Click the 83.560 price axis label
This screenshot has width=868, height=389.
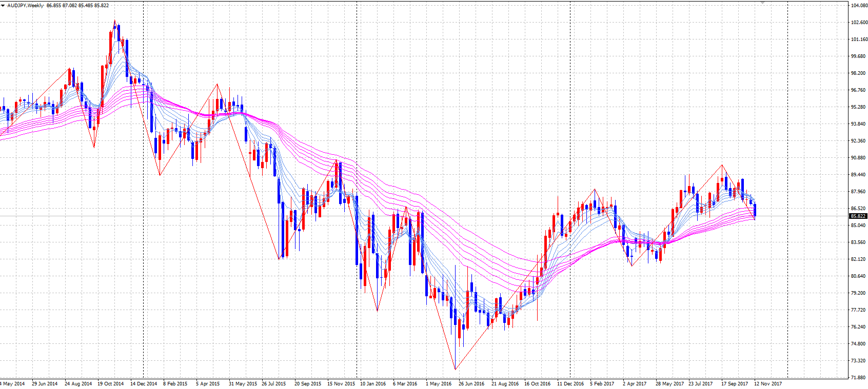tap(858, 242)
